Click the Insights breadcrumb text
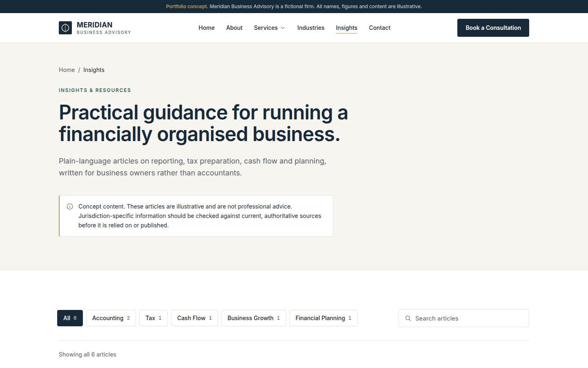The height and width of the screenshot is (368, 588). tap(94, 70)
